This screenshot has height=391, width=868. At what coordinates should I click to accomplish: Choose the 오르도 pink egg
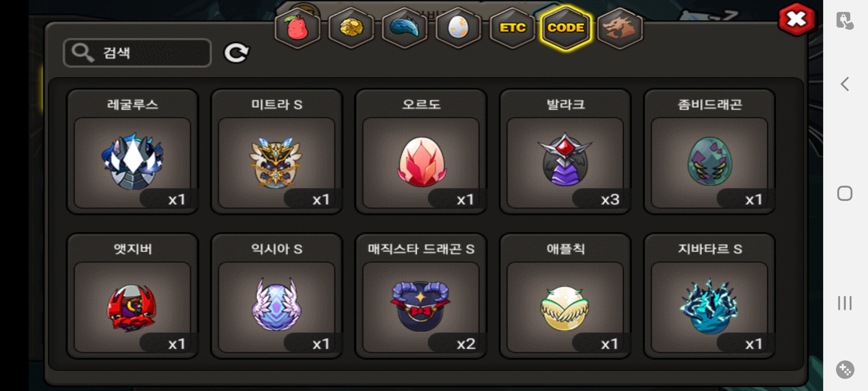[421, 152]
